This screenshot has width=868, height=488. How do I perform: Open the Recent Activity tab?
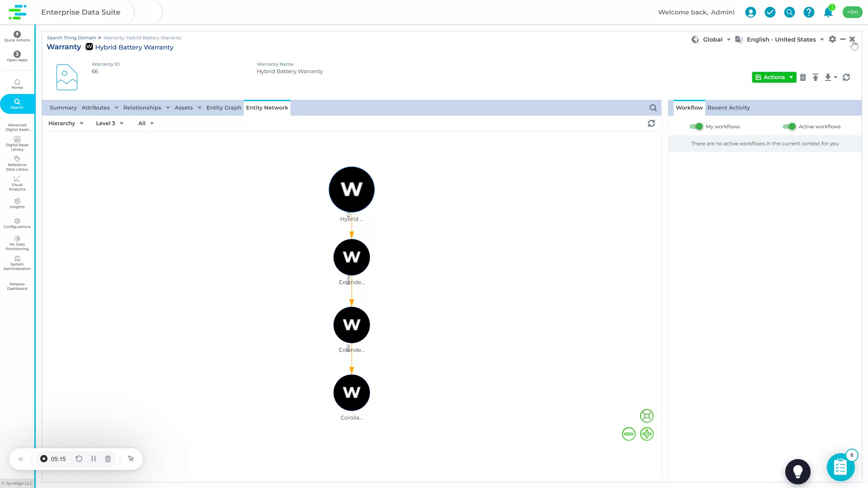(x=728, y=108)
